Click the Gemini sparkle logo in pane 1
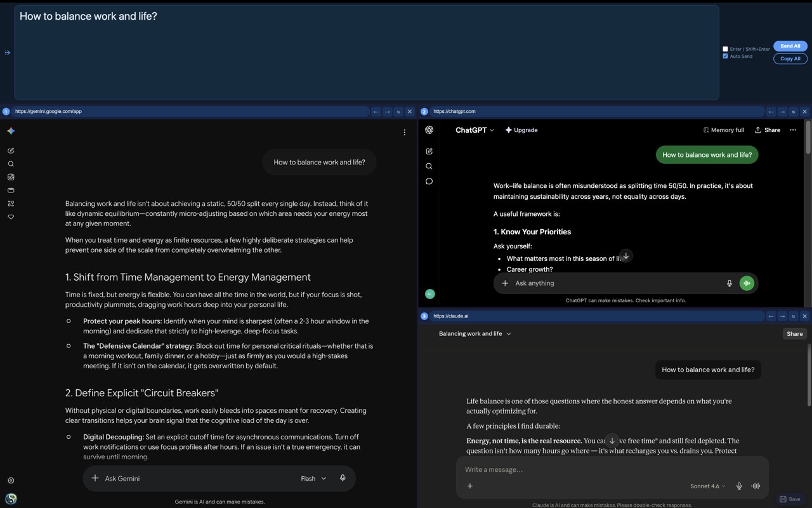Screen dimensions: 812x508 (11, 131)
